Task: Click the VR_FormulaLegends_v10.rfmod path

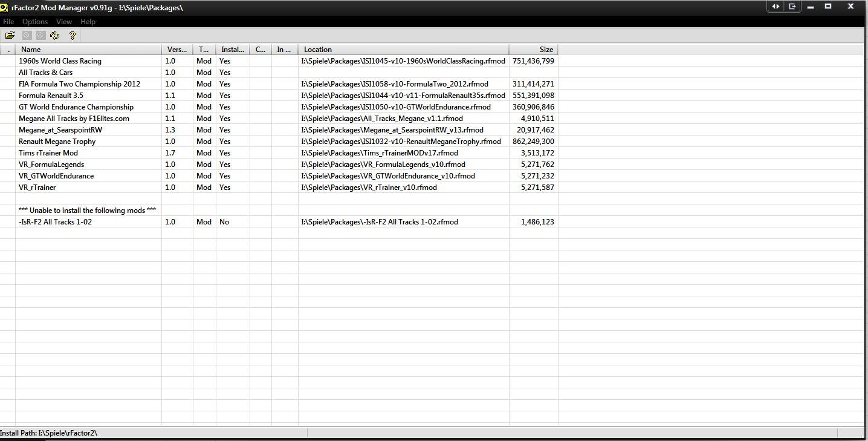Action: [x=383, y=165]
